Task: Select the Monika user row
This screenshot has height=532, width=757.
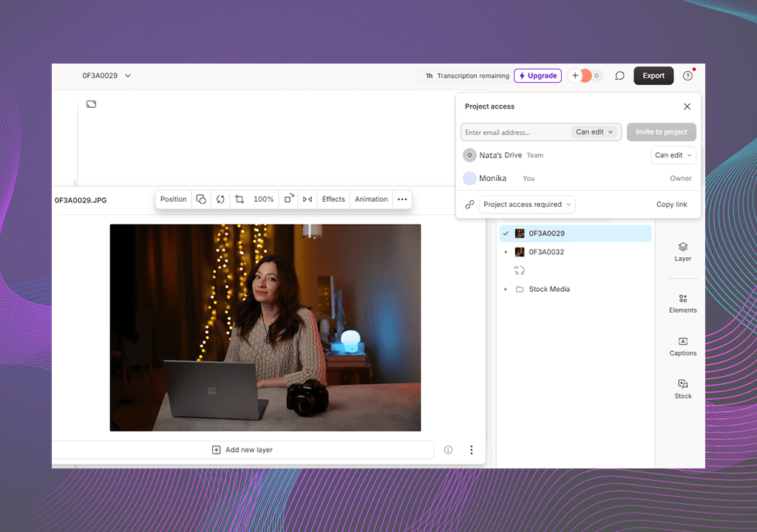Action: [578, 178]
